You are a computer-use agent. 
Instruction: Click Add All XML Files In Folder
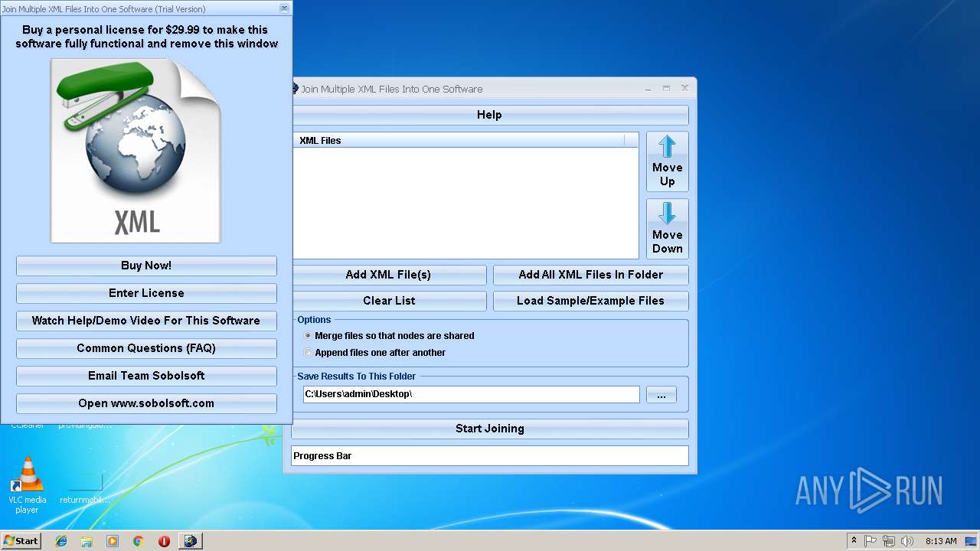click(591, 275)
